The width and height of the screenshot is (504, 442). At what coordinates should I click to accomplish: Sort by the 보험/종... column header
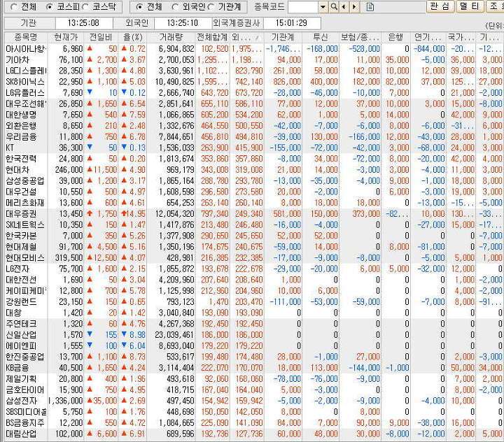[x=360, y=37]
